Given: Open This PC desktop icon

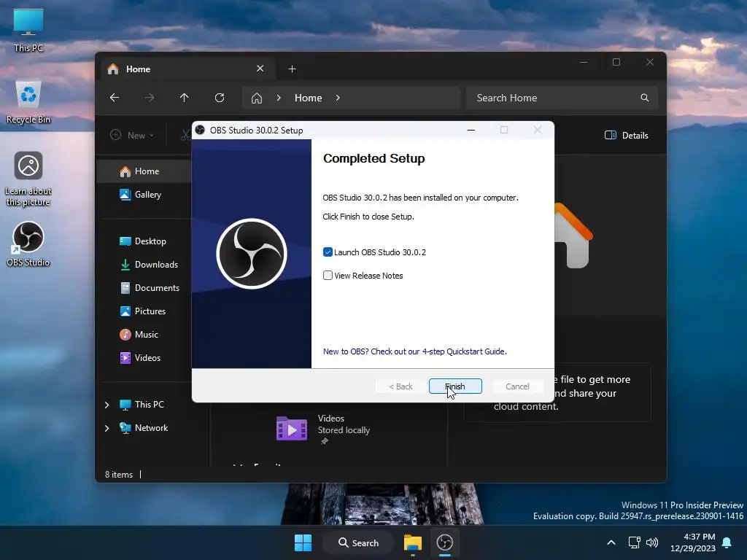Looking at the screenshot, I should pos(28,31).
